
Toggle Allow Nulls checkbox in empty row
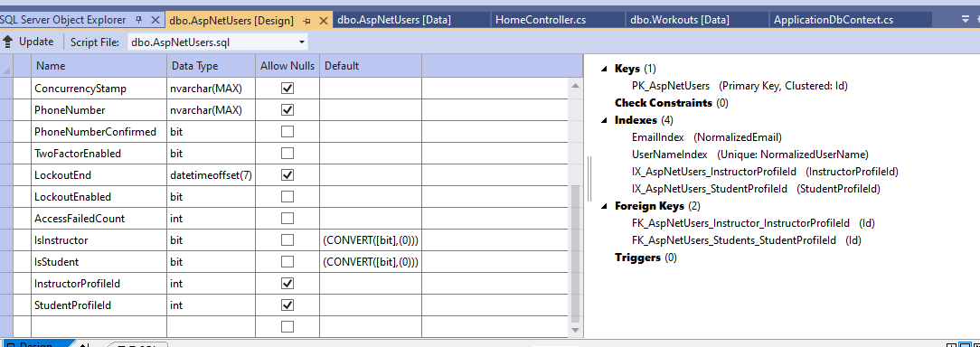[x=287, y=326]
